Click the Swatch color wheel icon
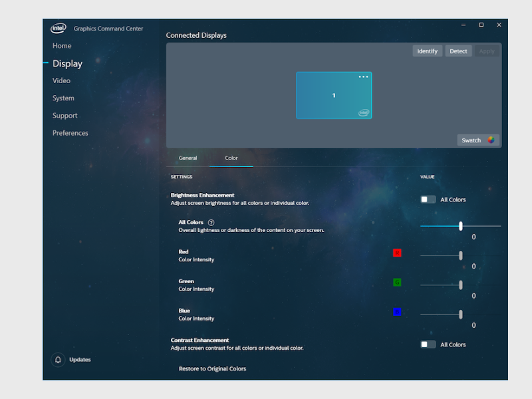This screenshot has height=399, width=532. (x=491, y=140)
